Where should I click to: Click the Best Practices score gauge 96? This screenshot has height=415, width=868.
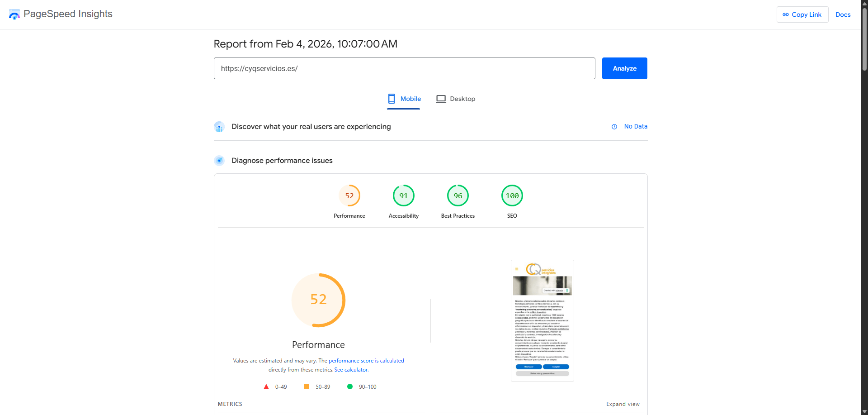click(x=458, y=196)
